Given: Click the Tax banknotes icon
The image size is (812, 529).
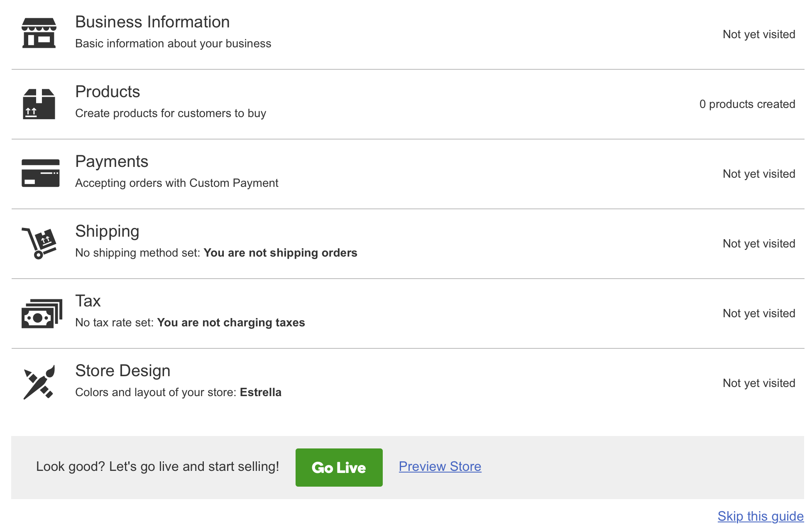Looking at the screenshot, I should pyautogui.click(x=42, y=313).
